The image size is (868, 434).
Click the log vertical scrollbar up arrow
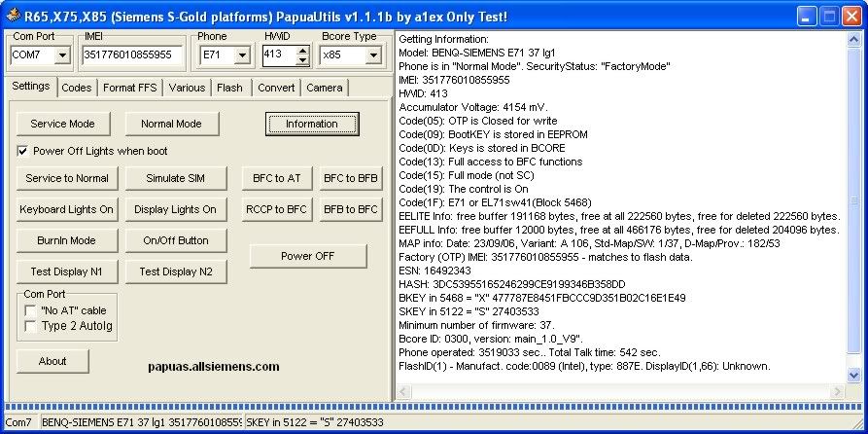click(854, 40)
